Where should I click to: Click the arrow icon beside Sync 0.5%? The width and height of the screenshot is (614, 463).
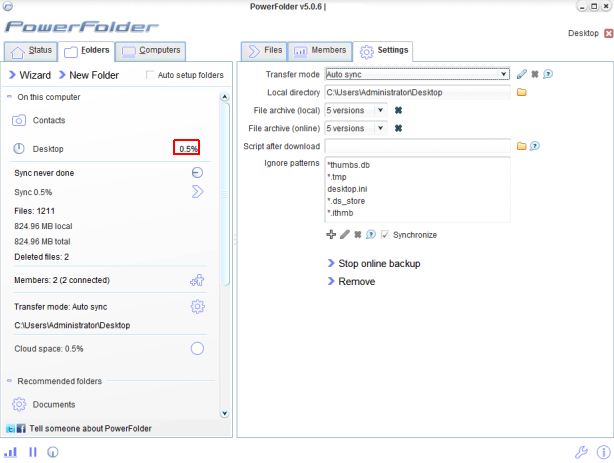click(x=197, y=192)
